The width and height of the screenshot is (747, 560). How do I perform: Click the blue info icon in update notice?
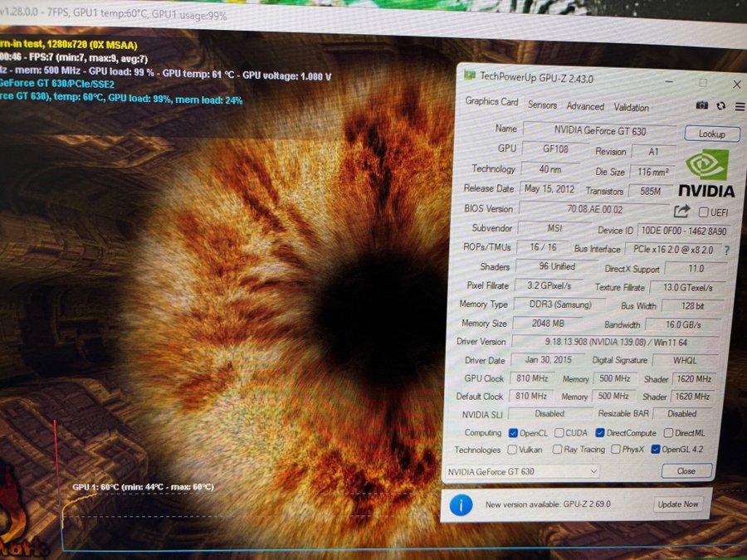click(x=461, y=504)
